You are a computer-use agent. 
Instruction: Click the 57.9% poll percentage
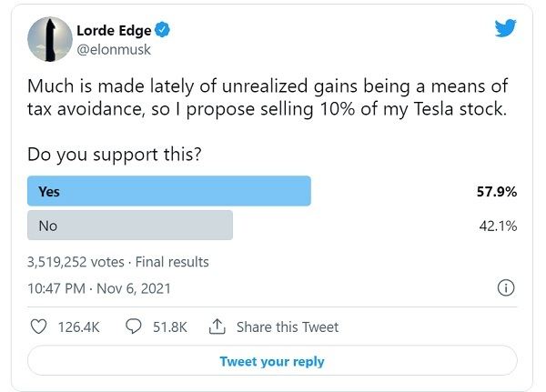pos(496,192)
